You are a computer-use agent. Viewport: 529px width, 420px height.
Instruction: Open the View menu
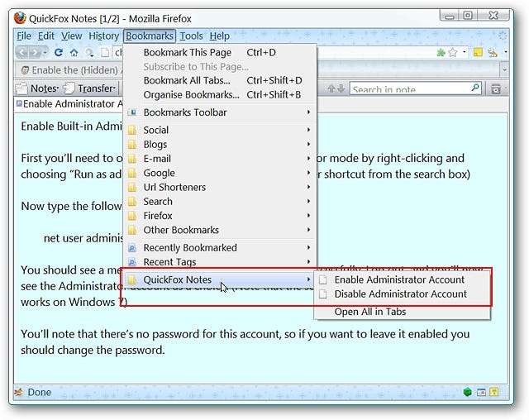[x=72, y=36]
